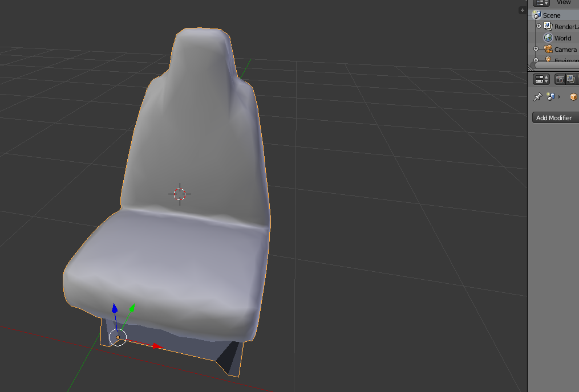Switch to the Render properties tab
579x392 pixels.
pos(560,79)
